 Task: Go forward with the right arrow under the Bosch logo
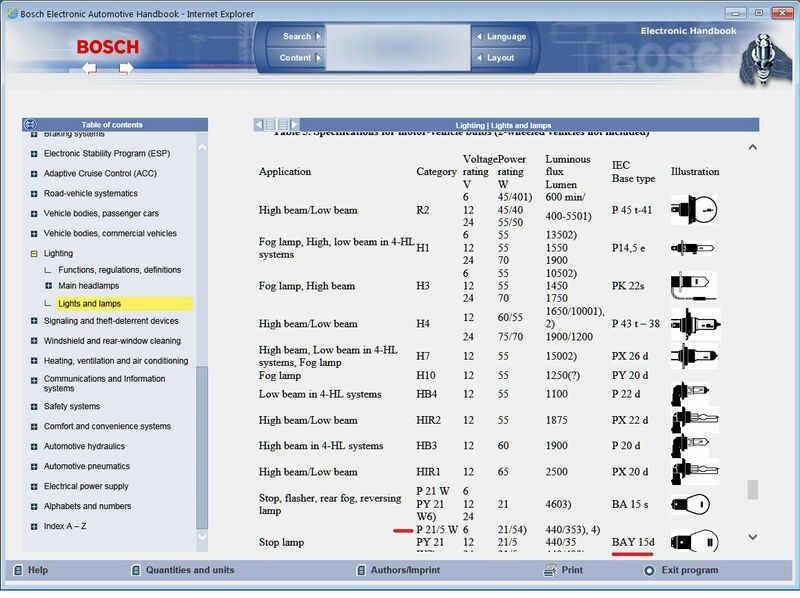coord(126,68)
